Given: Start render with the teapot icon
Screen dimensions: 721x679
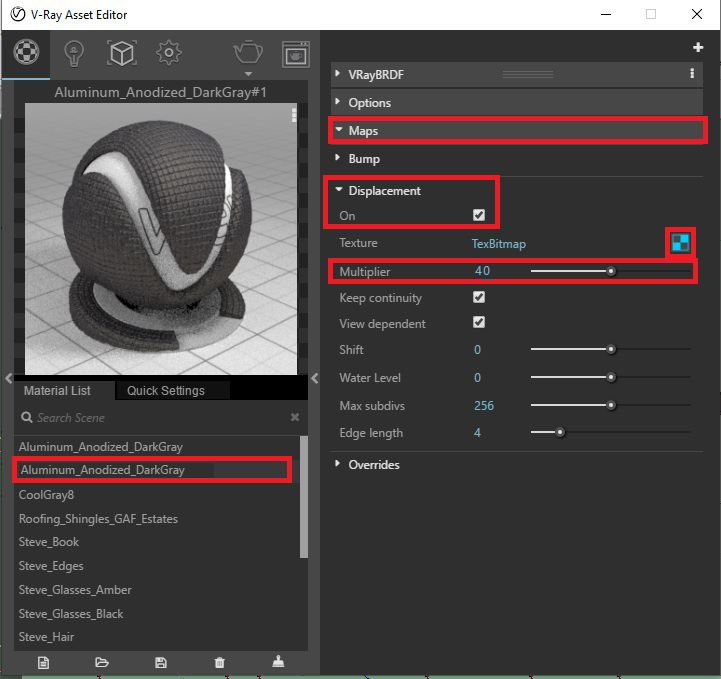Looking at the screenshot, I should pyautogui.click(x=248, y=52).
